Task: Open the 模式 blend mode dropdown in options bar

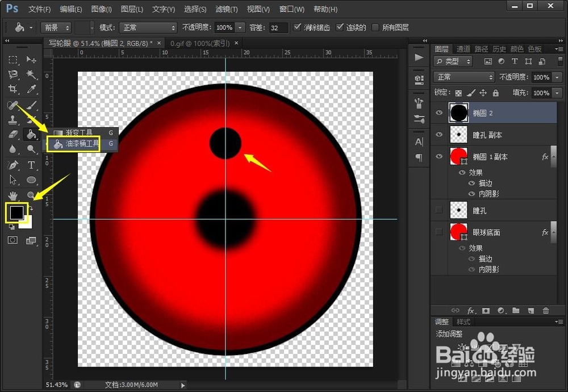Action: click(148, 27)
